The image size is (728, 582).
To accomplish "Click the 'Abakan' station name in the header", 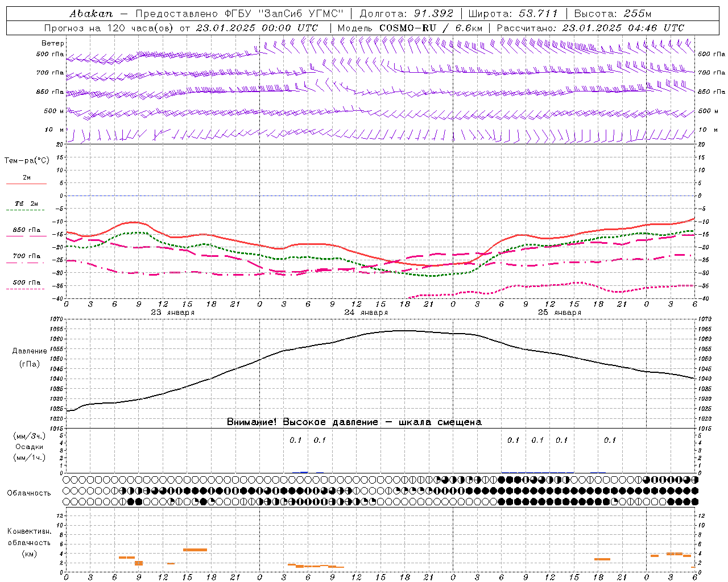I will click(91, 14).
